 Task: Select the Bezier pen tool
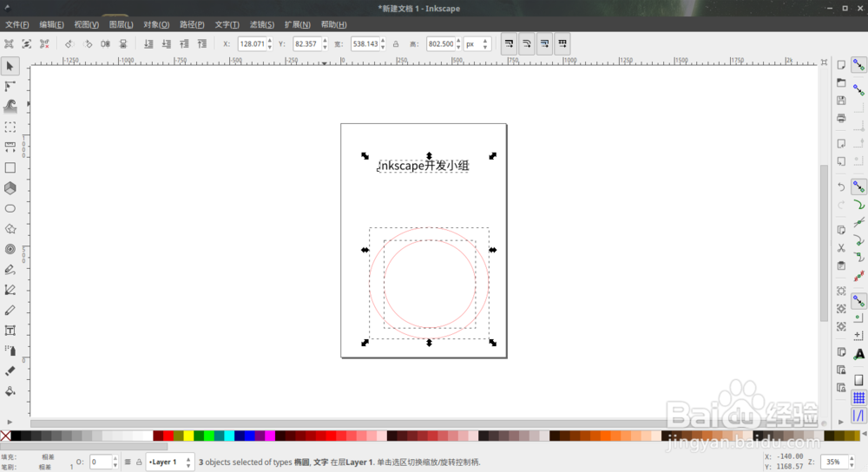[x=10, y=290]
